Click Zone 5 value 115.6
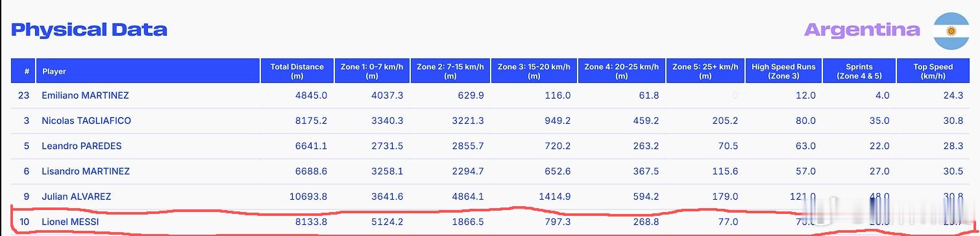 [x=725, y=171]
